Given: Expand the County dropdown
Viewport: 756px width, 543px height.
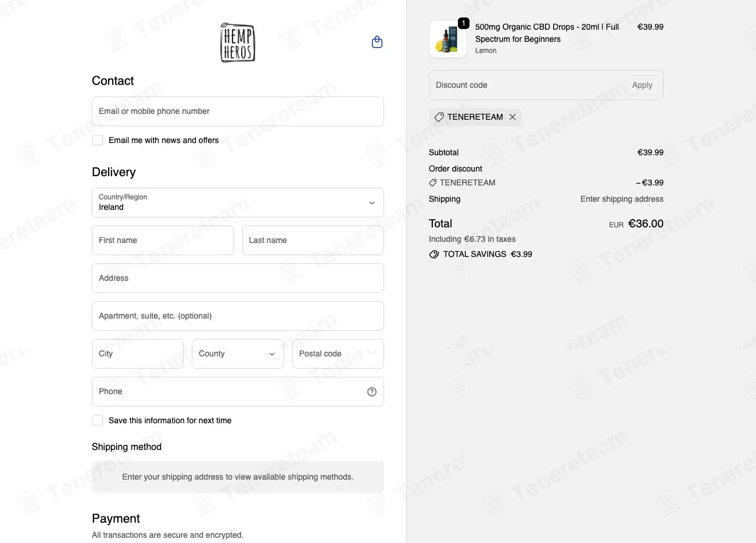Looking at the screenshot, I should (x=238, y=353).
